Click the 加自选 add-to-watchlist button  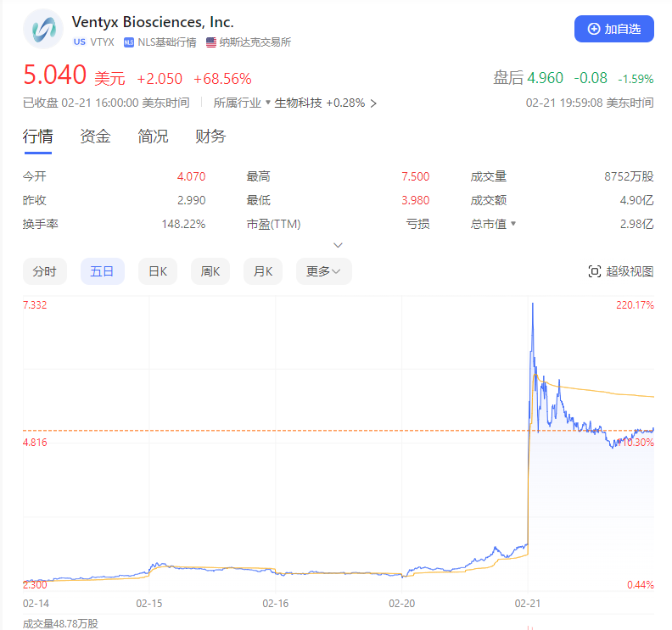pos(613,29)
